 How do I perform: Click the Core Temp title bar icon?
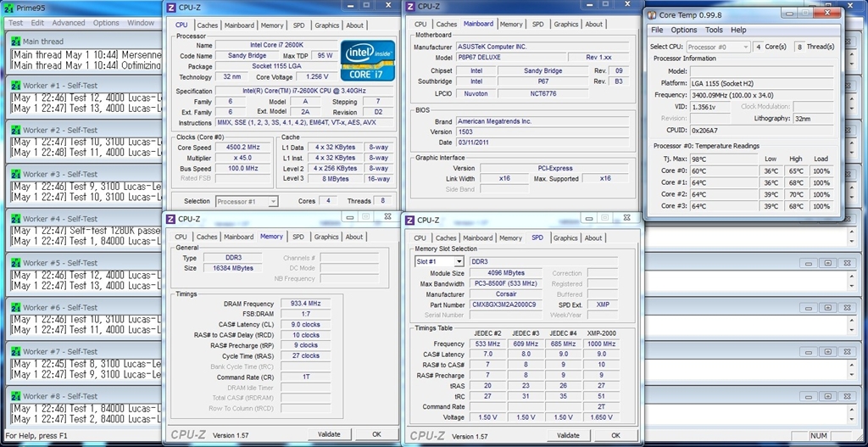(652, 15)
